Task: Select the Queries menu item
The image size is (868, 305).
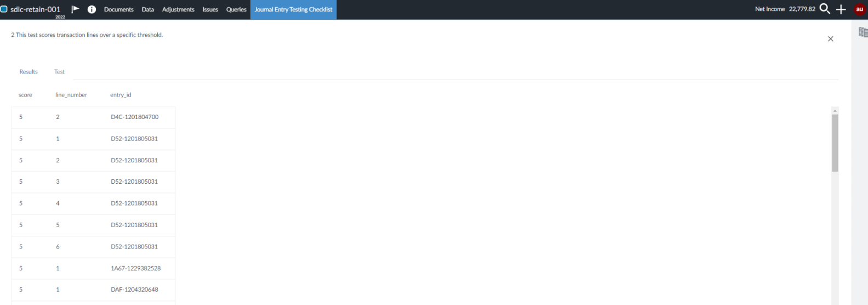Action: tap(236, 9)
